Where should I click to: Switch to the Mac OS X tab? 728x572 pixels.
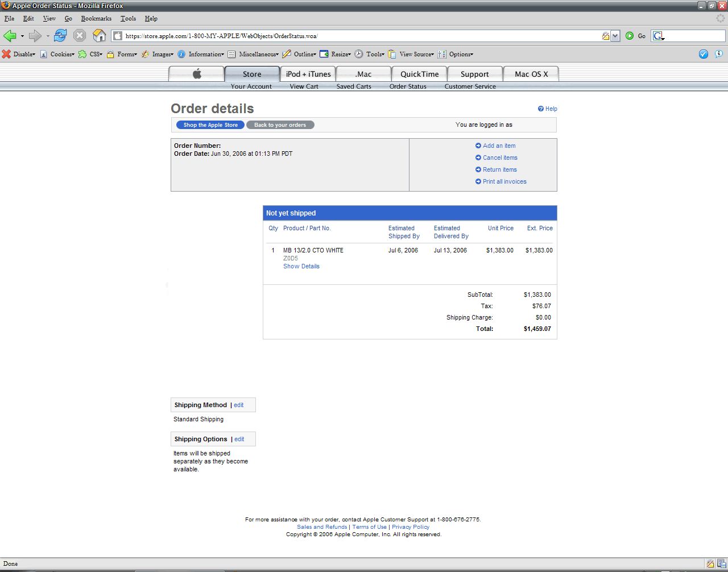pyautogui.click(x=531, y=74)
